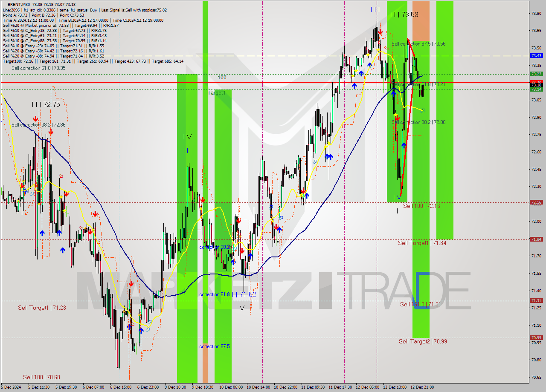Click the 'Sell Target2 | 70.99' label

423,341
